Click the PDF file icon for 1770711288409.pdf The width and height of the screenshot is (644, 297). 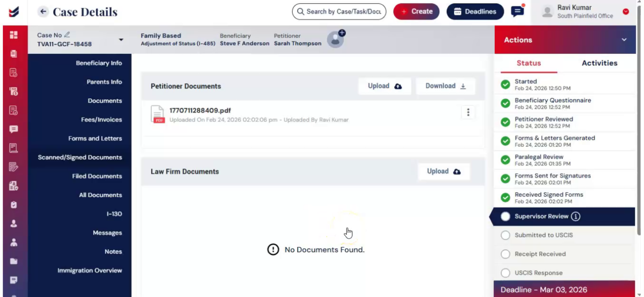158,114
